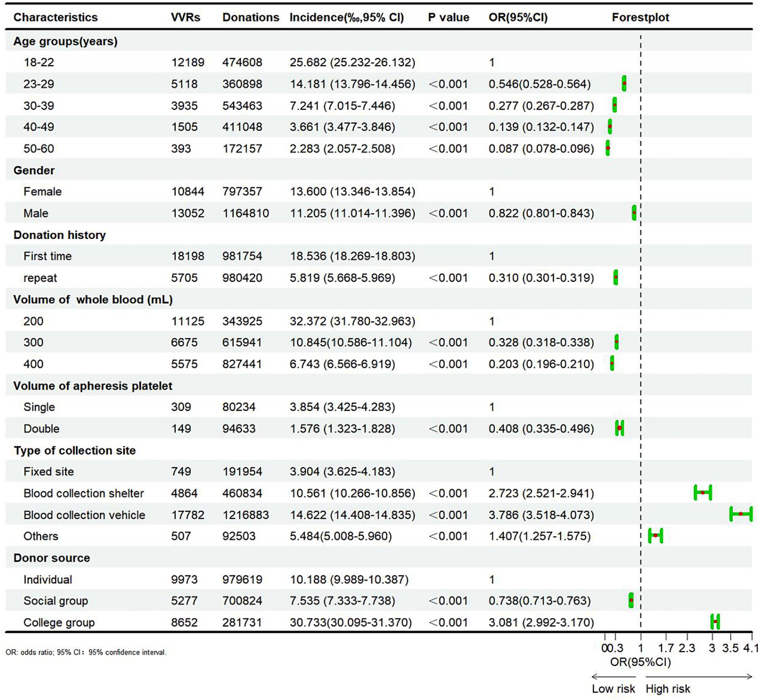Click the forest plot marker for Blood collection shelter
This screenshot has width=759, height=700.
(x=702, y=492)
